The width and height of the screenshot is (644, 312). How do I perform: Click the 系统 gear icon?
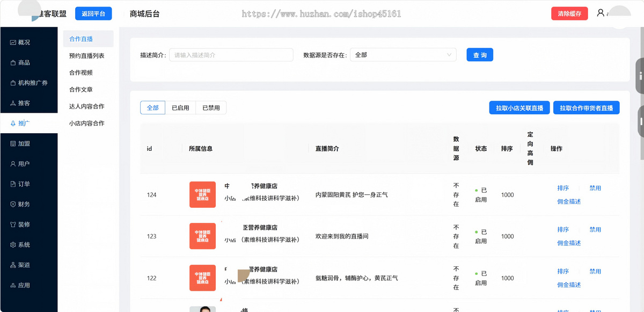pos(13,245)
